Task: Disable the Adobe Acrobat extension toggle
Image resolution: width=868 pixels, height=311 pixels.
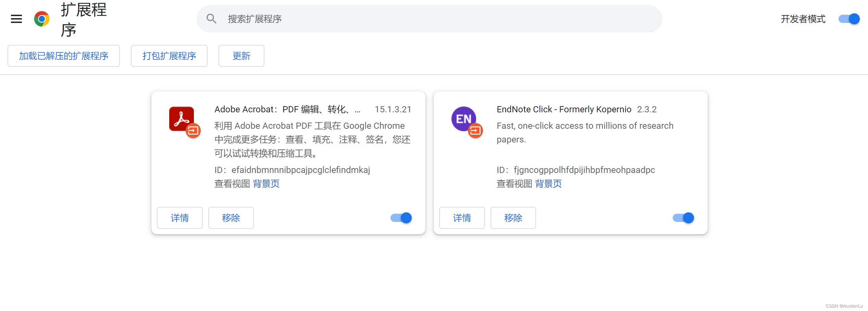Action: click(x=401, y=218)
